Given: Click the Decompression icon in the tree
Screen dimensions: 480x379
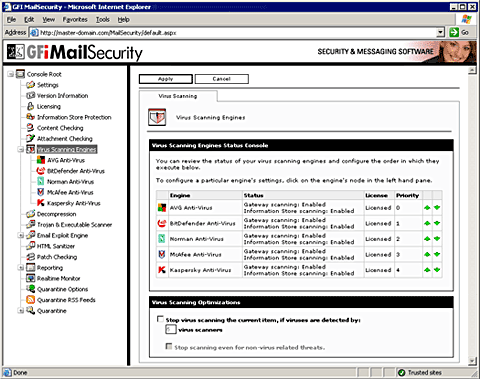Looking at the screenshot, I should [30, 214].
